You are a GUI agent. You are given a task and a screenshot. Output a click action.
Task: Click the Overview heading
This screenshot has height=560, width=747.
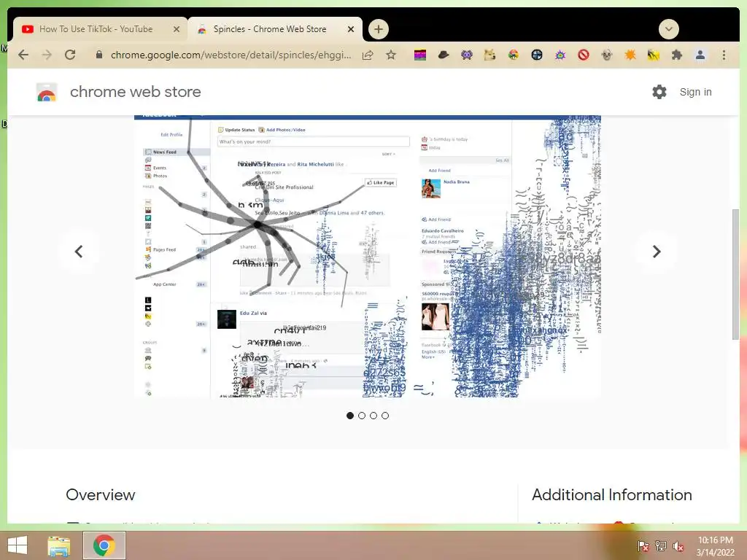(101, 495)
